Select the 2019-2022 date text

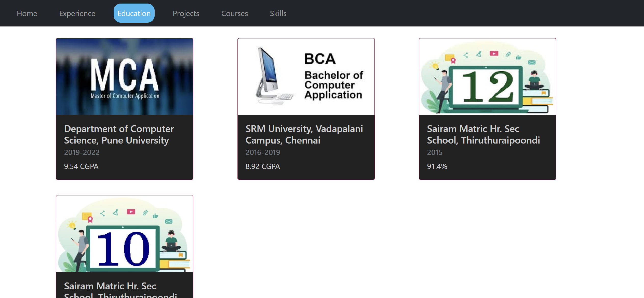pyautogui.click(x=82, y=152)
